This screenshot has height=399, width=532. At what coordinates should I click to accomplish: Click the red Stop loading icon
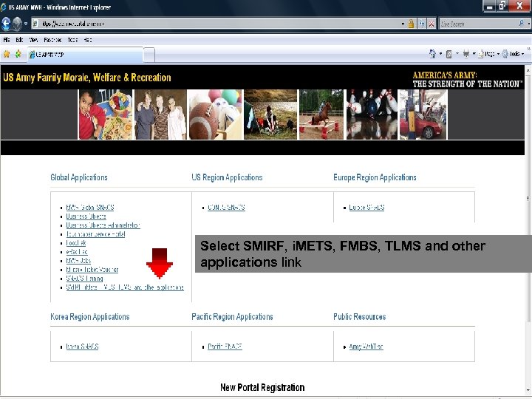click(432, 24)
